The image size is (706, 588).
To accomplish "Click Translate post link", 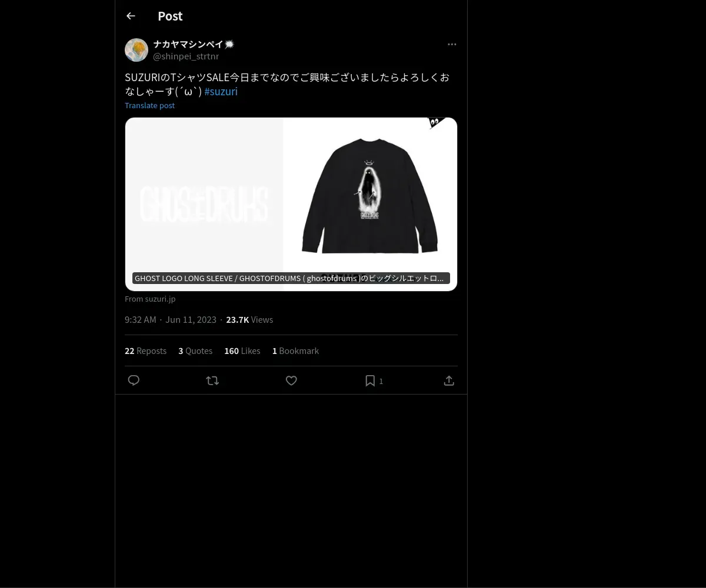I will click(x=149, y=105).
